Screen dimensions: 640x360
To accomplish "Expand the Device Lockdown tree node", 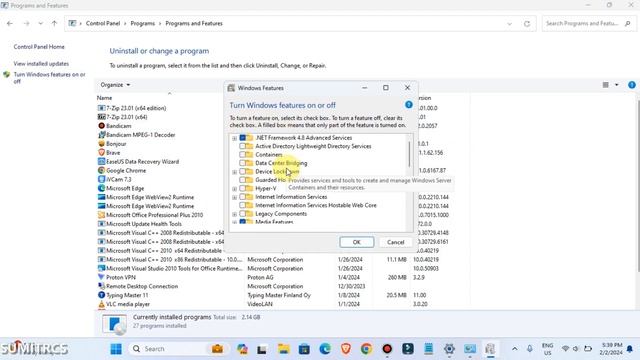I will point(235,172).
